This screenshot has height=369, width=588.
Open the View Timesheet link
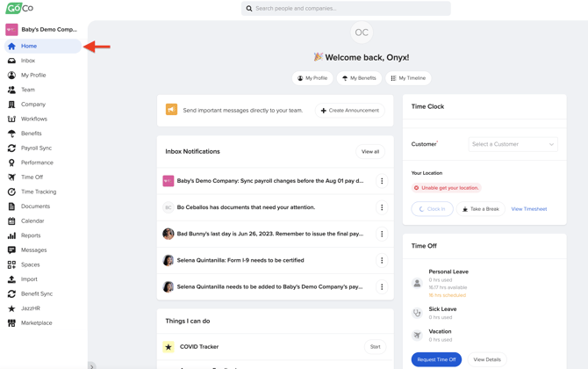(x=528, y=209)
